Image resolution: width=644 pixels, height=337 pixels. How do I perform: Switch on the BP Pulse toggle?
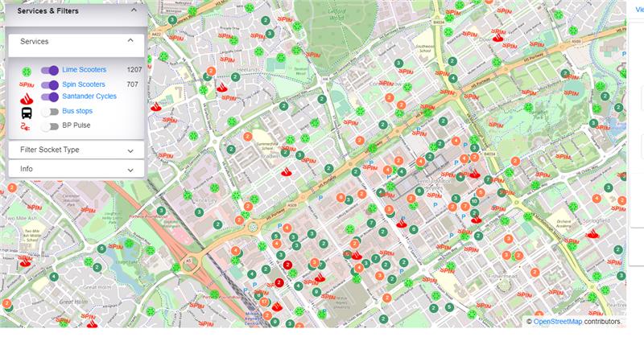coord(50,126)
